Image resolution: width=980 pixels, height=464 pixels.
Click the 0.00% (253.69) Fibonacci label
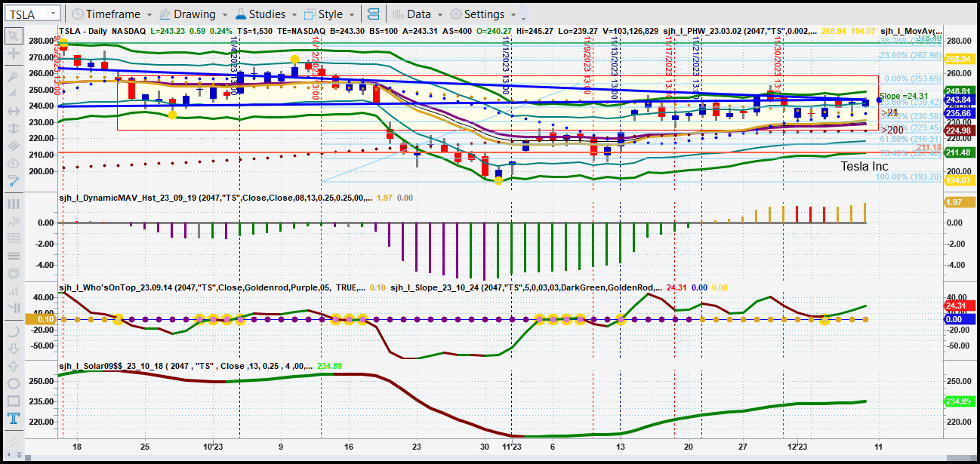click(912, 78)
